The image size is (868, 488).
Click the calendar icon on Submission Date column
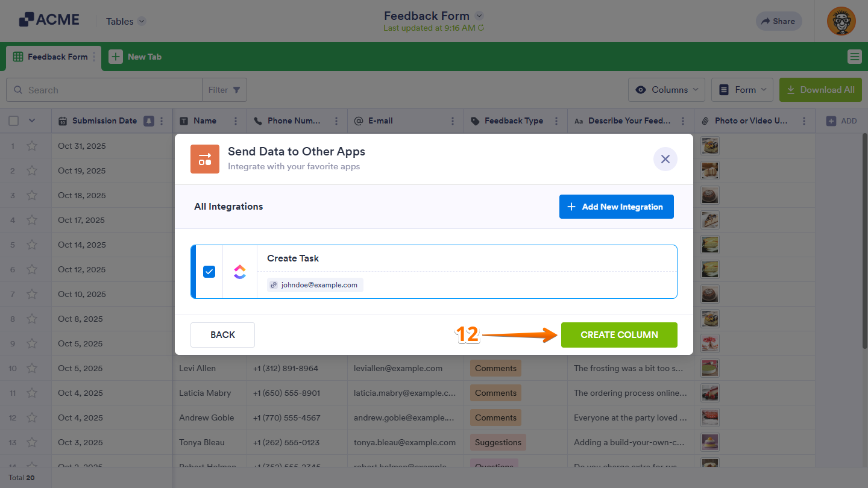coord(63,120)
